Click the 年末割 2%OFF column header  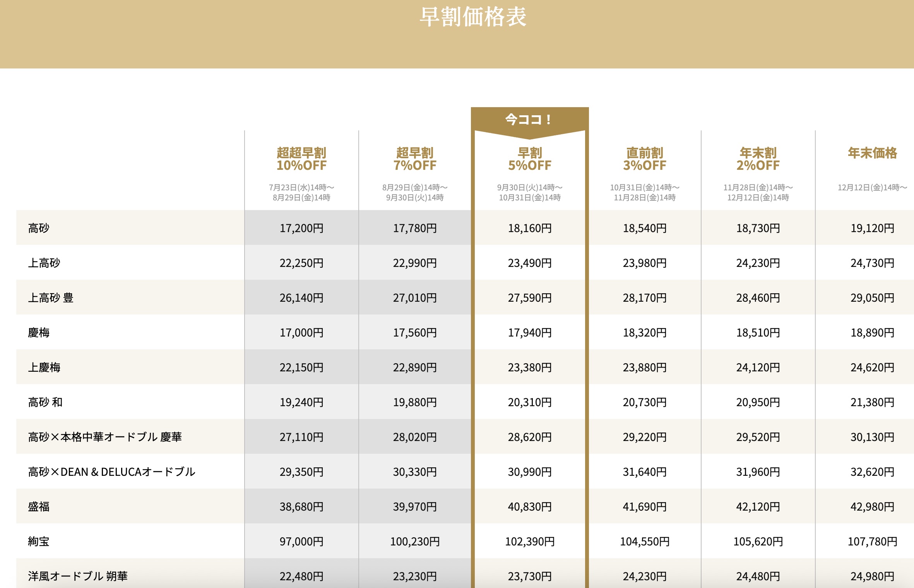pyautogui.click(x=758, y=159)
